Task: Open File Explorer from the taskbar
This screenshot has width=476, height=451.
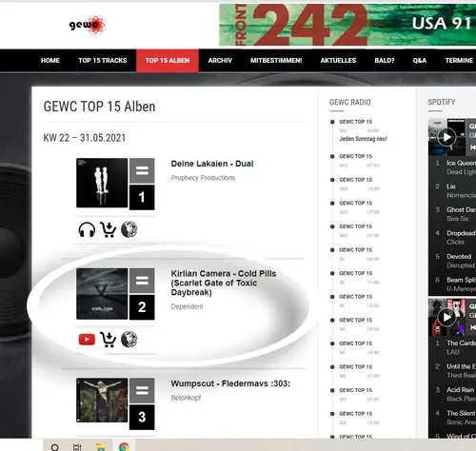Action: [101, 447]
